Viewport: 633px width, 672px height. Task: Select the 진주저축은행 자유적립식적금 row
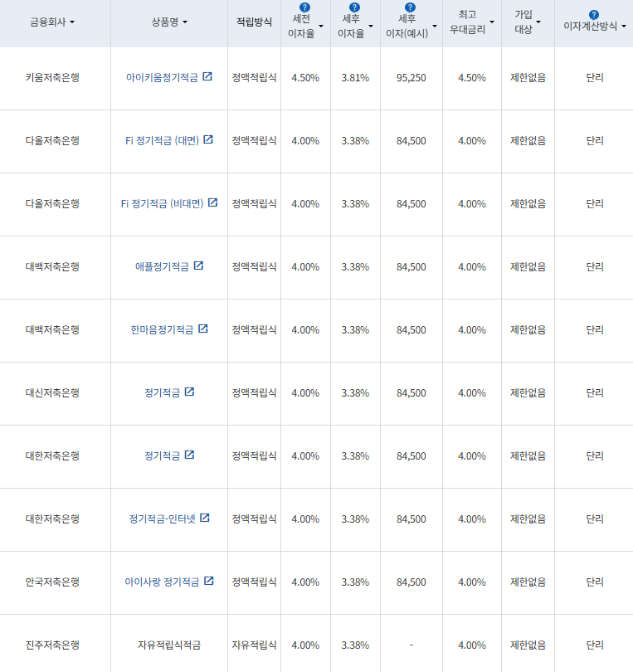[x=169, y=643]
